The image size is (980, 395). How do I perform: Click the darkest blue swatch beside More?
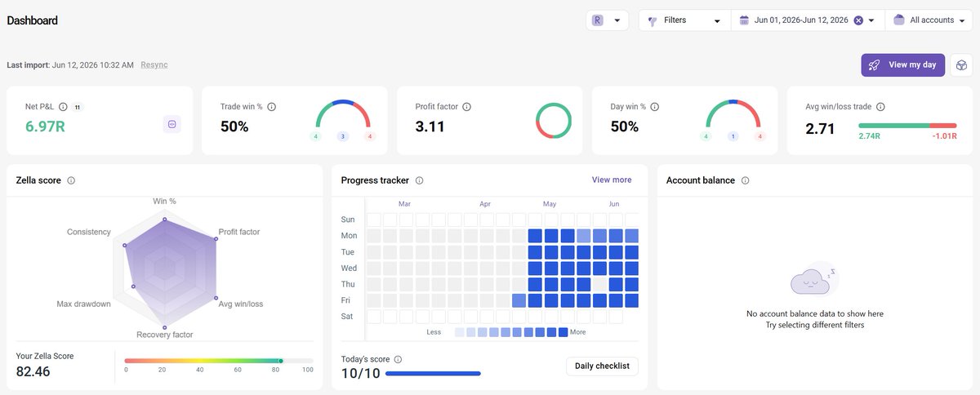click(563, 332)
